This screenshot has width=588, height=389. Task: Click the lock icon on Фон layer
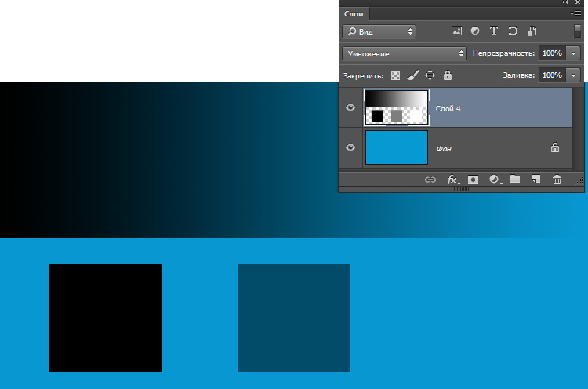tap(555, 147)
